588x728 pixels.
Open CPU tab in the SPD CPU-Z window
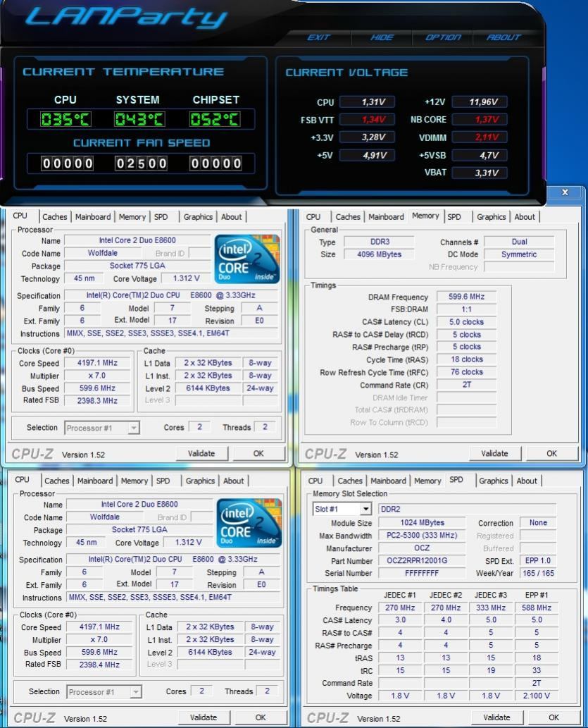click(x=315, y=481)
